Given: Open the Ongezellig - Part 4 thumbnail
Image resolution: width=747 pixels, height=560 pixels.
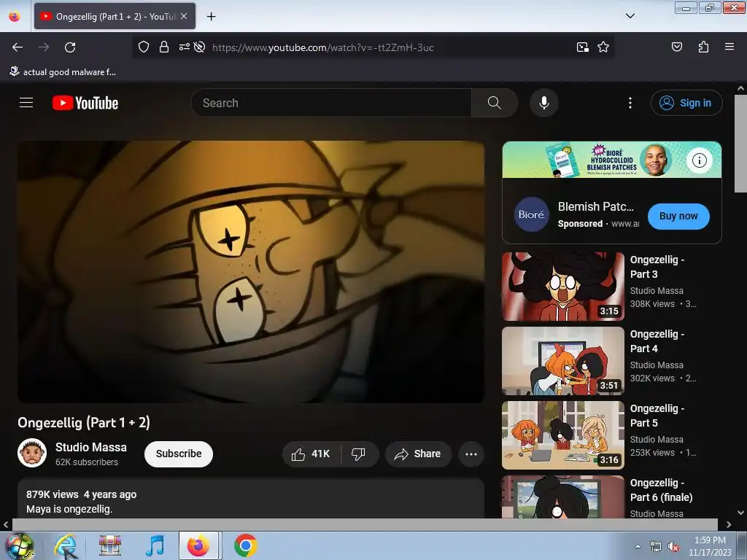Looking at the screenshot, I should (563, 361).
